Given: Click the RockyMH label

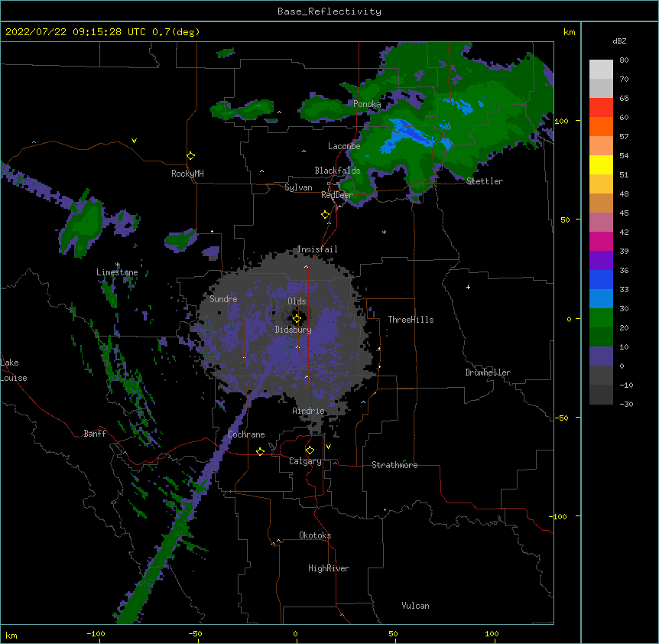Looking at the screenshot, I should (x=187, y=174).
